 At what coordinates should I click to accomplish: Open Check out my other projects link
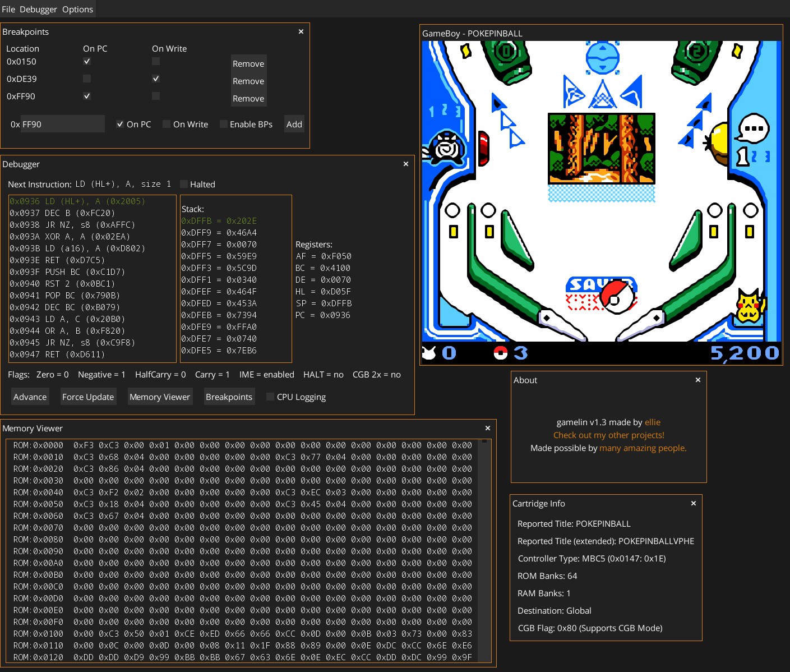coord(609,435)
